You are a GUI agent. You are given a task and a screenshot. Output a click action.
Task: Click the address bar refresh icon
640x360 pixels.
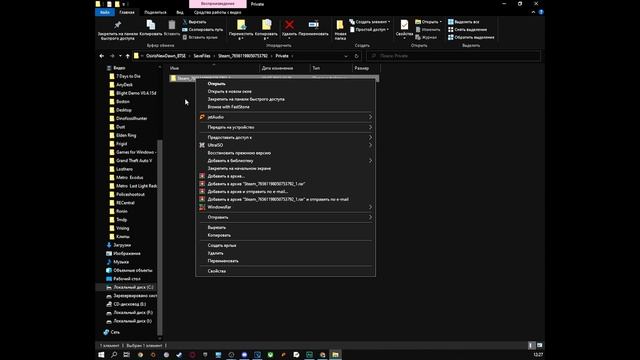356,56
